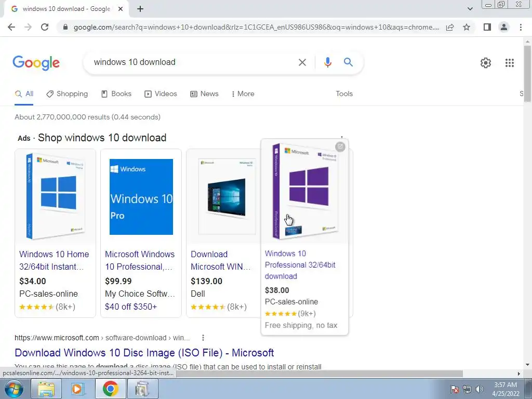Click 'Free shipping, no tax' text

pyautogui.click(x=301, y=325)
